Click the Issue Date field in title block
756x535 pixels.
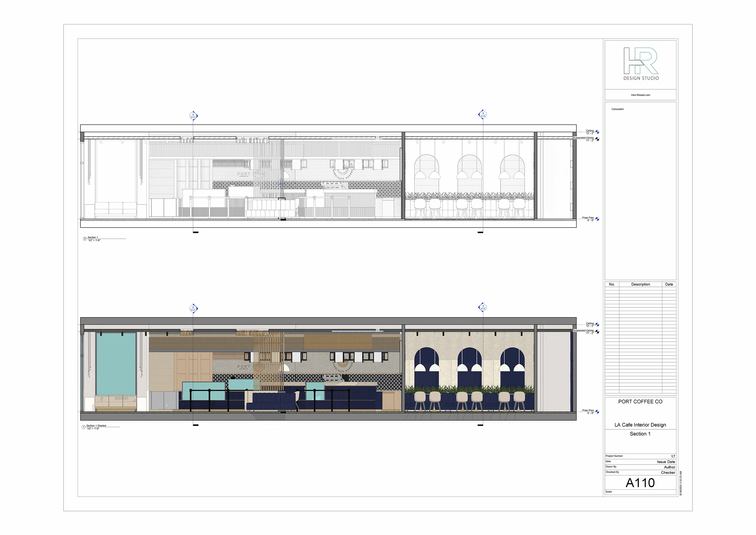(666, 462)
